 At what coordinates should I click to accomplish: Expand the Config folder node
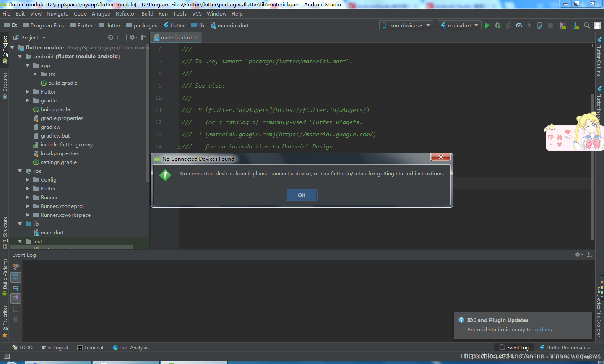coord(28,179)
